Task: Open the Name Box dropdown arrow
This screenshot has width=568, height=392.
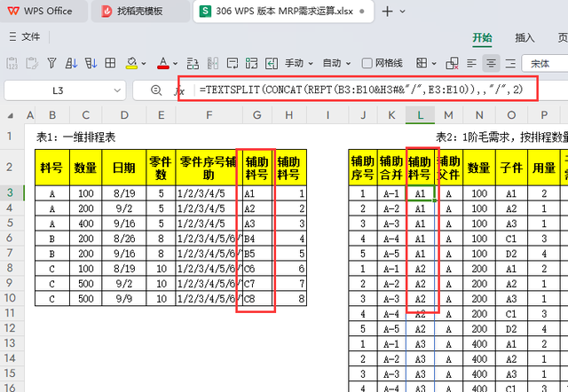Action: click(117, 90)
